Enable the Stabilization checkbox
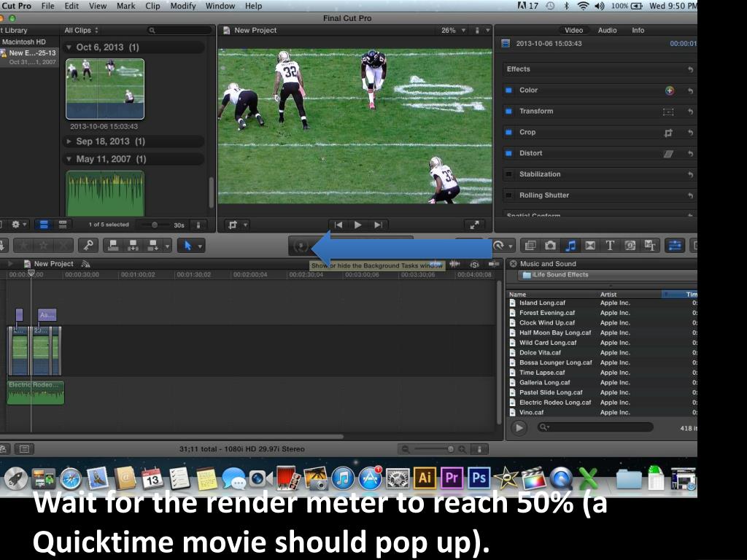Screen dimensions: 747x560 coord(508,174)
